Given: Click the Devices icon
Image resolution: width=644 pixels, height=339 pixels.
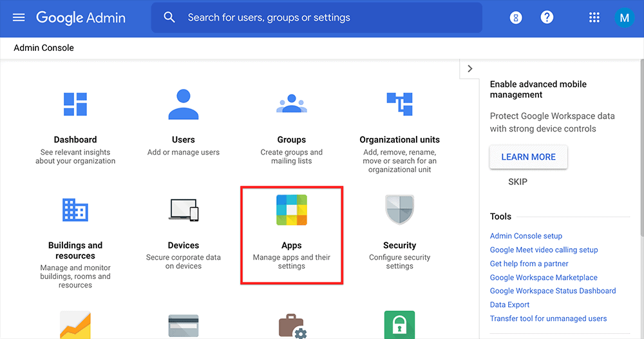Looking at the screenshot, I should tap(184, 210).
